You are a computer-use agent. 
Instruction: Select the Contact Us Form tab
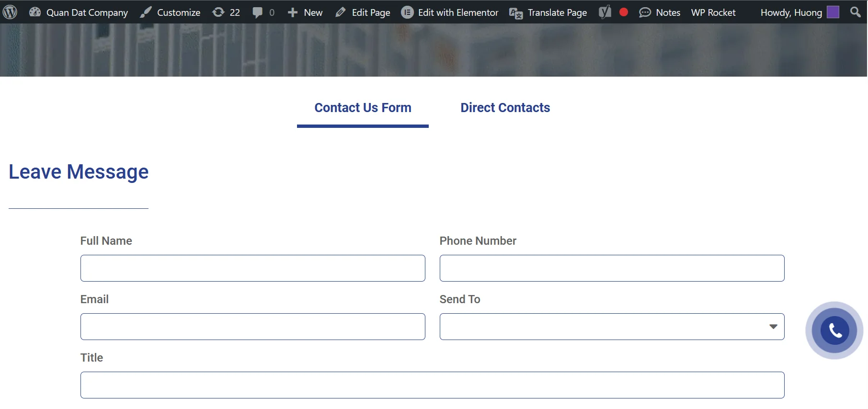pos(363,108)
